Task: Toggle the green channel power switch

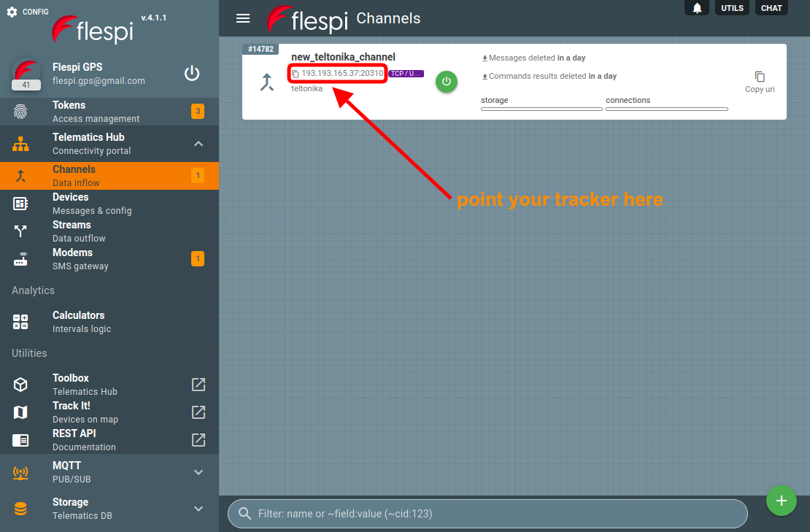Action: tap(447, 82)
